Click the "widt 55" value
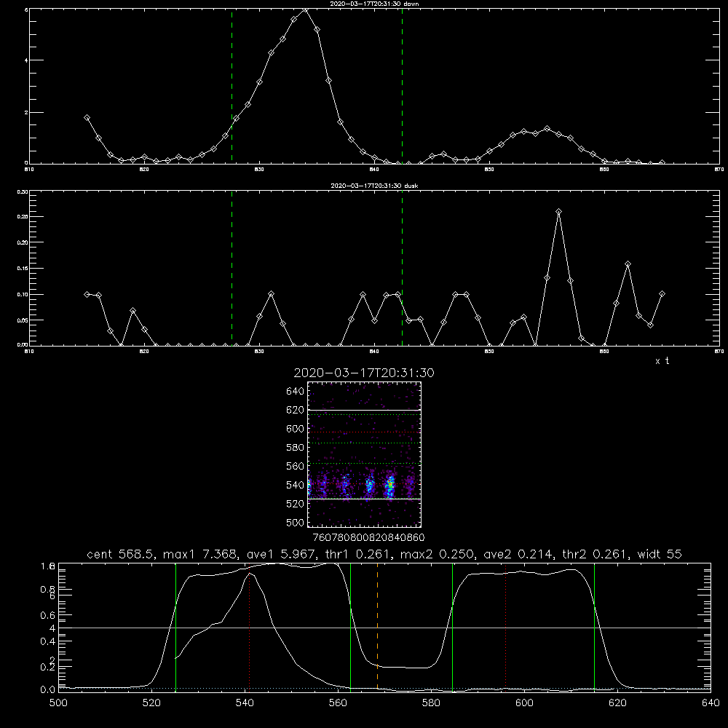Image resolution: width=728 pixels, height=728 pixels. click(660, 554)
